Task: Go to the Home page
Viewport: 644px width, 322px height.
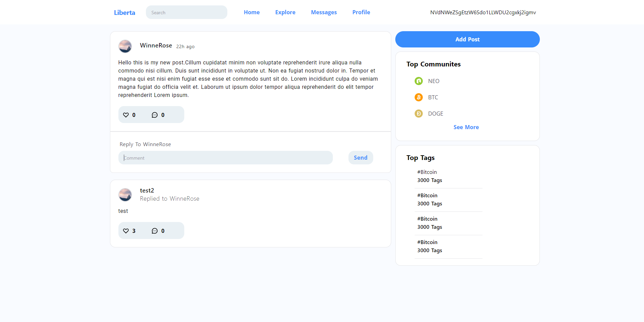Action: click(252, 12)
